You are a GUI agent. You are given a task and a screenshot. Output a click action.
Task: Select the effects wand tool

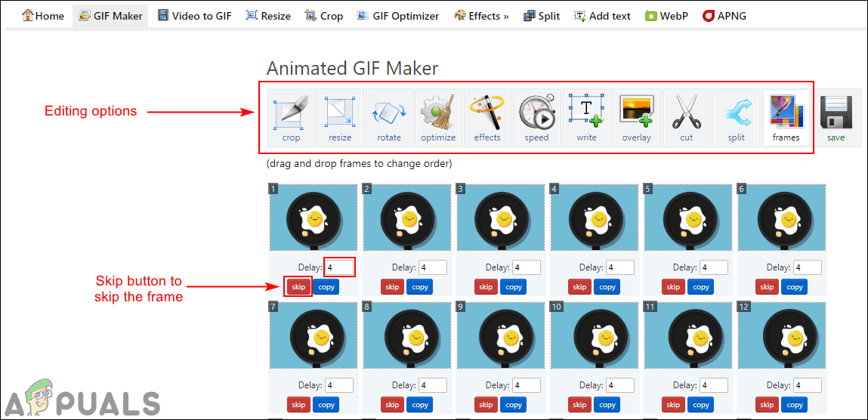click(487, 118)
